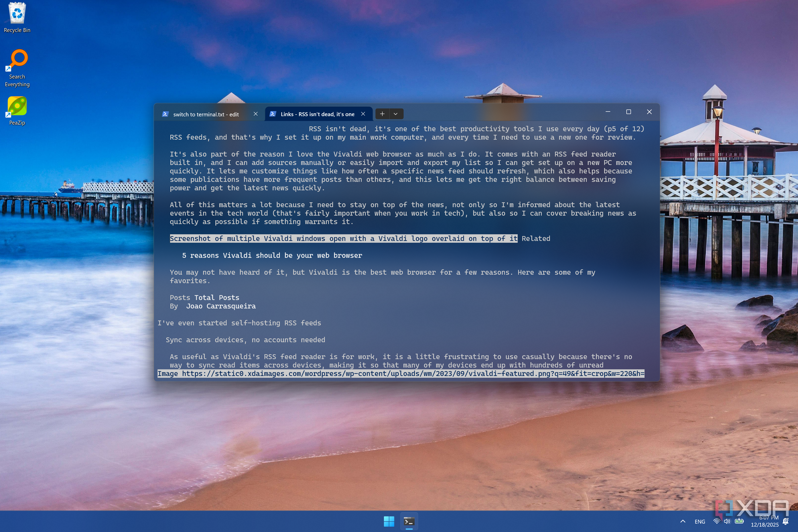The height and width of the screenshot is (532, 798).
Task: Click Terminal icon in the taskbar
Action: click(409, 522)
